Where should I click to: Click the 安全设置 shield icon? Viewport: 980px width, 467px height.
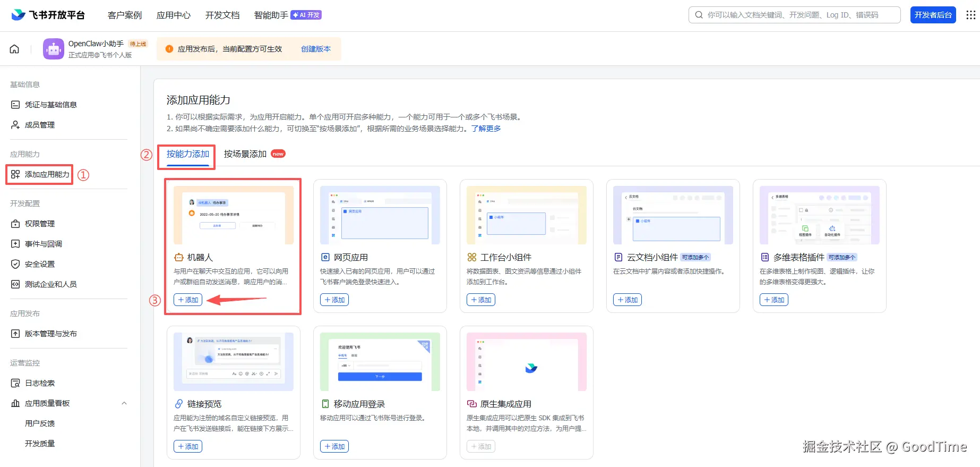(15, 264)
